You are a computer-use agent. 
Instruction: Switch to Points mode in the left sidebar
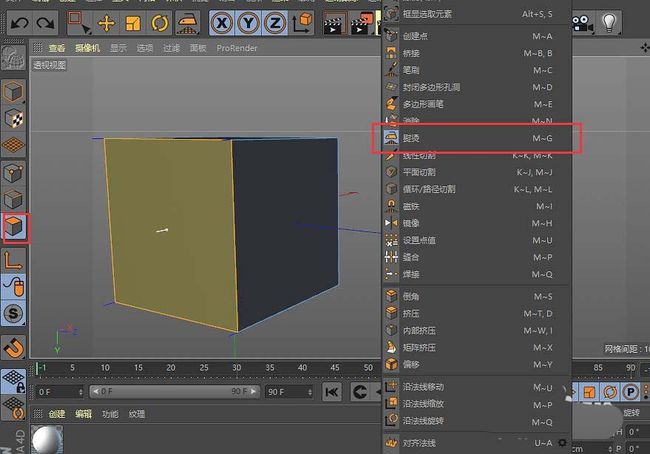click(13, 173)
